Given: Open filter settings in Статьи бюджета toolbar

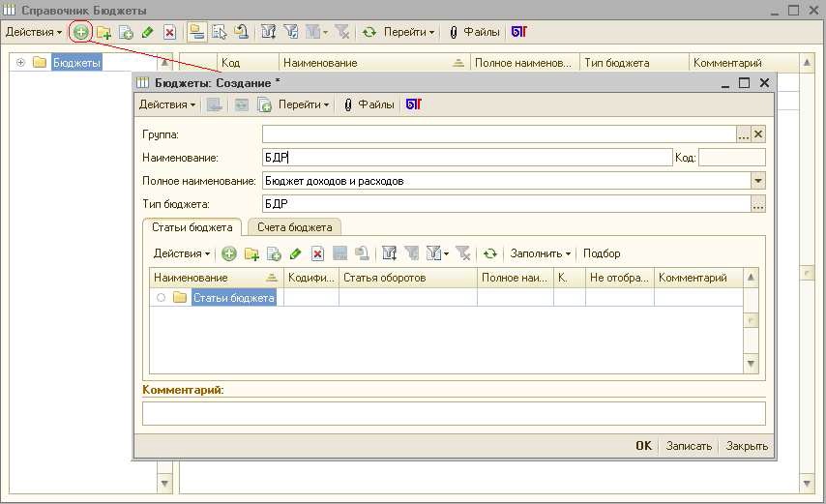Looking at the screenshot, I should tap(389, 253).
